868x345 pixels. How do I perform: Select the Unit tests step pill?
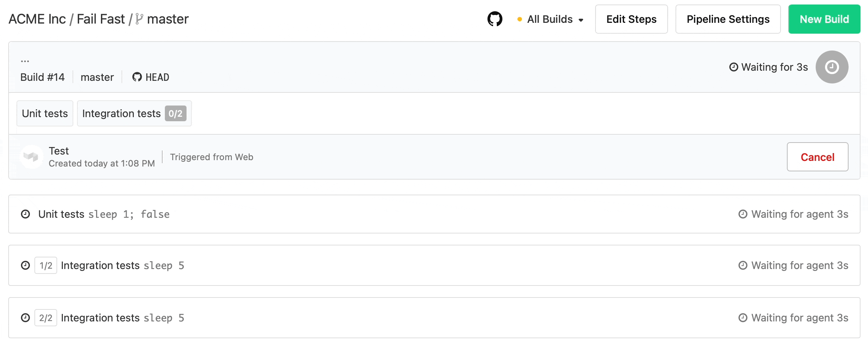point(45,113)
